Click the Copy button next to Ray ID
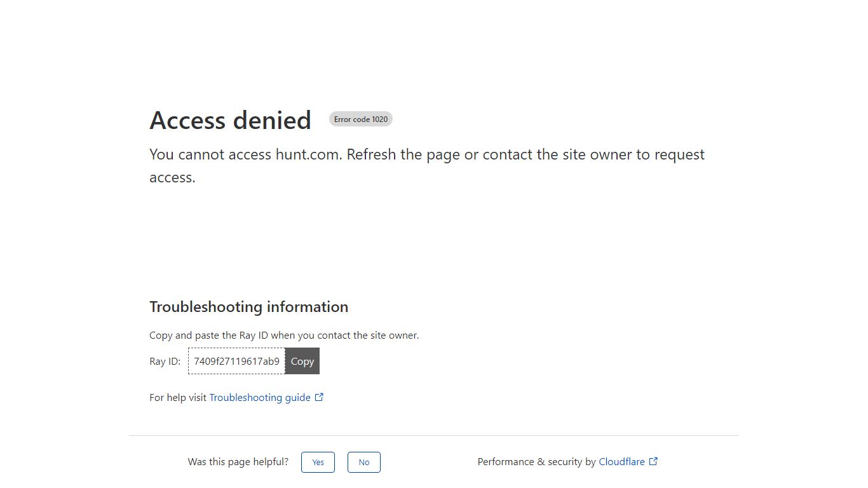Viewport: 868px width, 488px height. point(302,361)
